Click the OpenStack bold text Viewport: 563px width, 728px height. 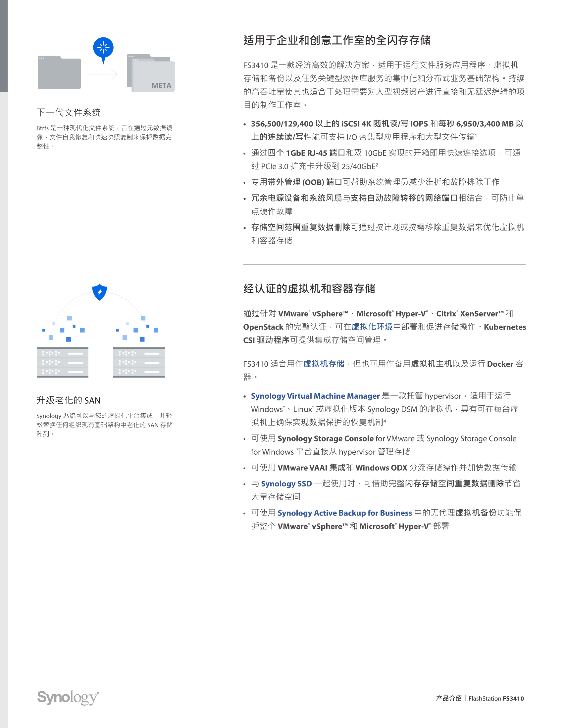click(x=263, y=327)
